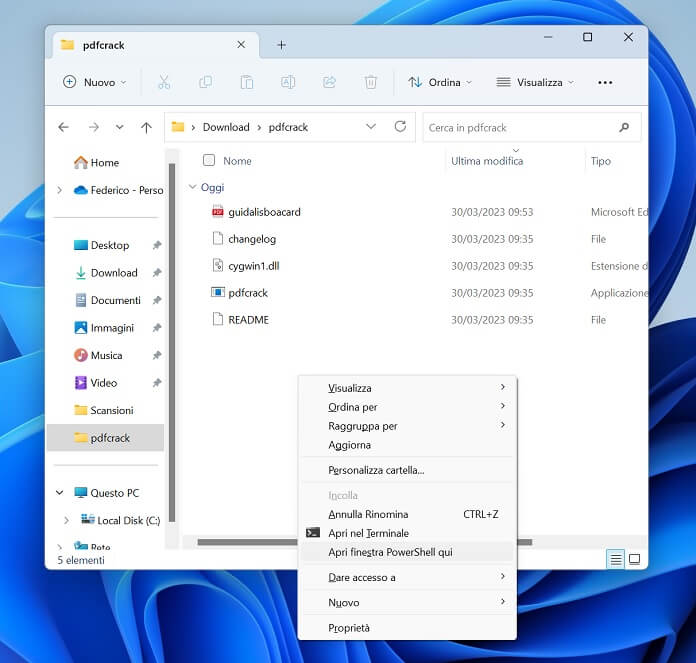Switch to details view icon in status bar
The image size is (696, 663).
tap(615, 559)
